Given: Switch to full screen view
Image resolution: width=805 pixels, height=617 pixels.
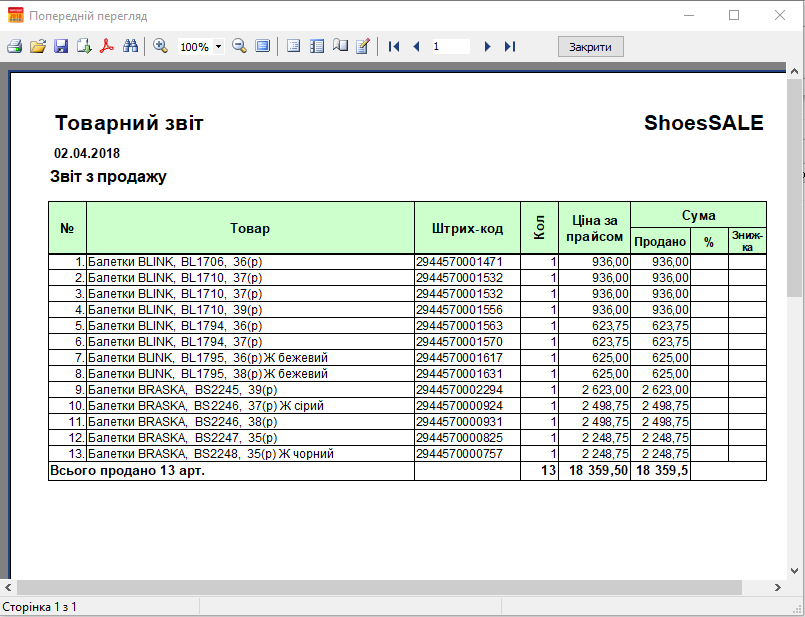Looking at the screenshot, I should pyautogui.click(x=262, y=47).
